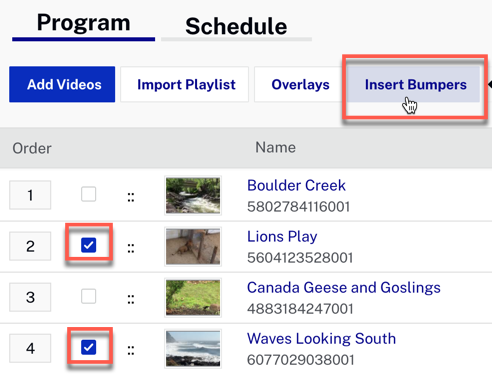Click Insert Bumpers button
The height and width of the screenshot is (374, 492).
pyautogui.click(x=413, y=84)
